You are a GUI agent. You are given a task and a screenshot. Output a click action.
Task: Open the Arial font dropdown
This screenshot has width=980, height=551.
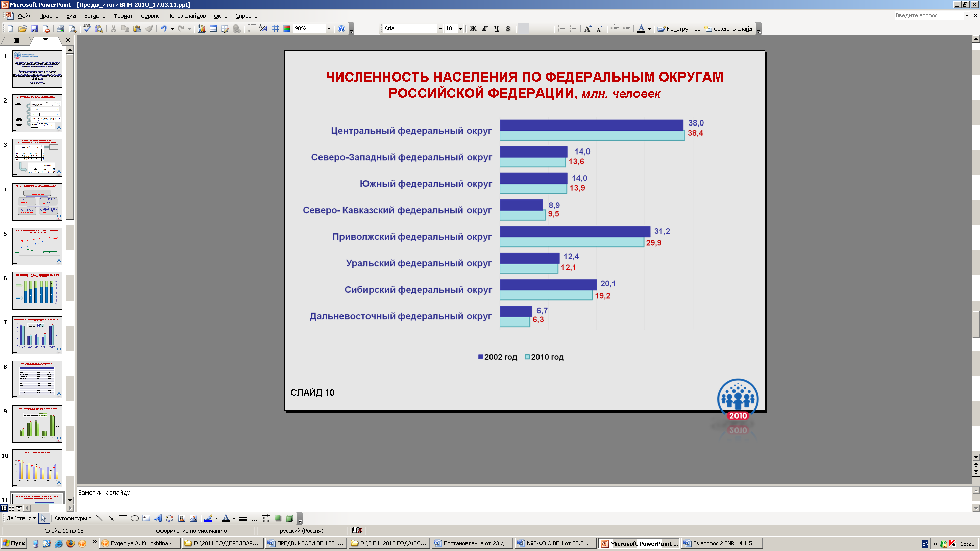coord(440,29)
